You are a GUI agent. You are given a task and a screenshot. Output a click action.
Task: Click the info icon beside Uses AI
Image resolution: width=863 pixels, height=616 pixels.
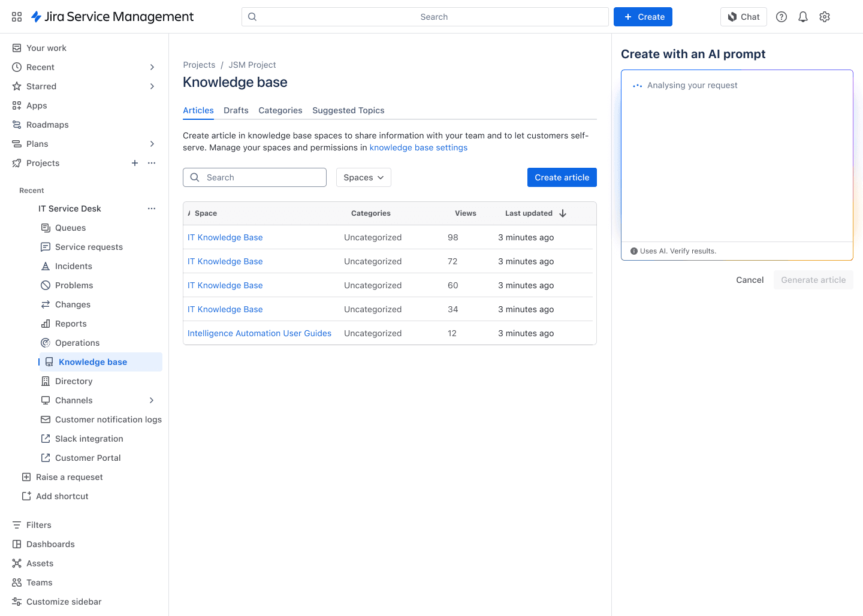(x=634, y=251)
